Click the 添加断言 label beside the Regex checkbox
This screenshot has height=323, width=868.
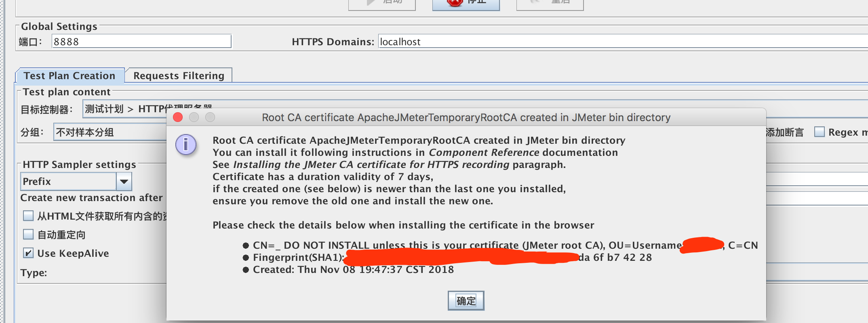[785, 132]
